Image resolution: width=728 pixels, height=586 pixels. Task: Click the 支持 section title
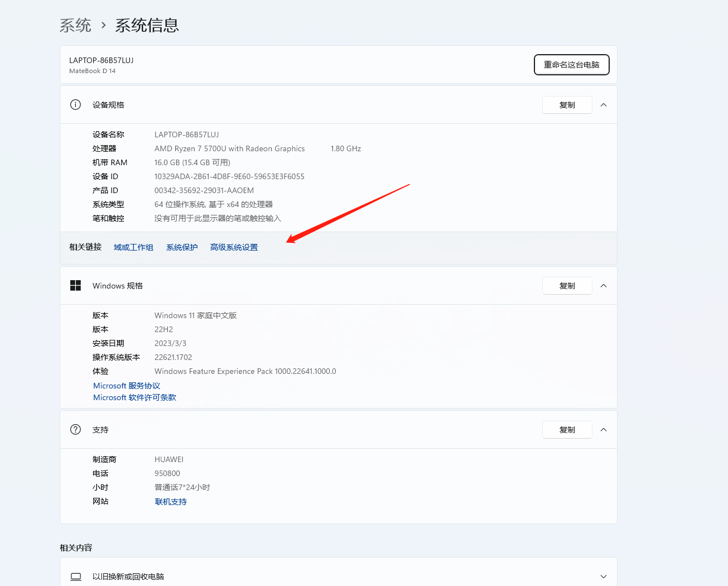tap(100, 430)
